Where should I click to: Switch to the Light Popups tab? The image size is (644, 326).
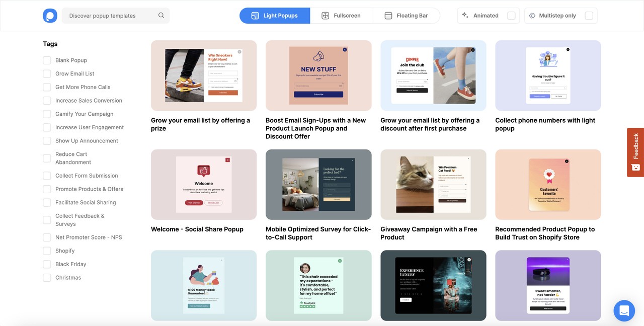(275, 16)
